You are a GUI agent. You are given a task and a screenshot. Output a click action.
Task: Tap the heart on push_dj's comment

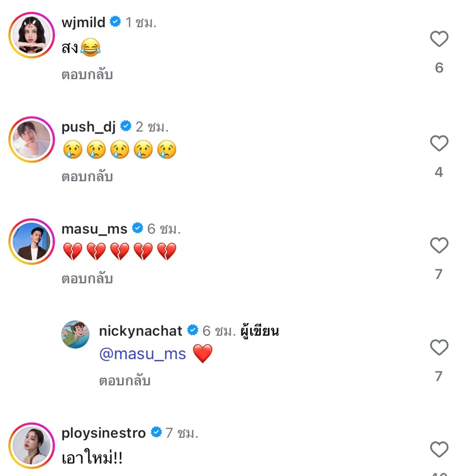pyautogui.click(x=439, y=143)
